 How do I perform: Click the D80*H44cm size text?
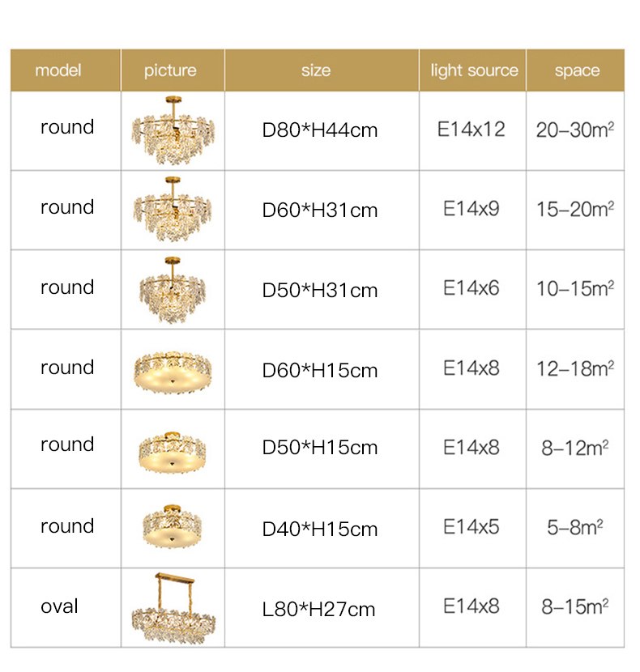point(320,130)
